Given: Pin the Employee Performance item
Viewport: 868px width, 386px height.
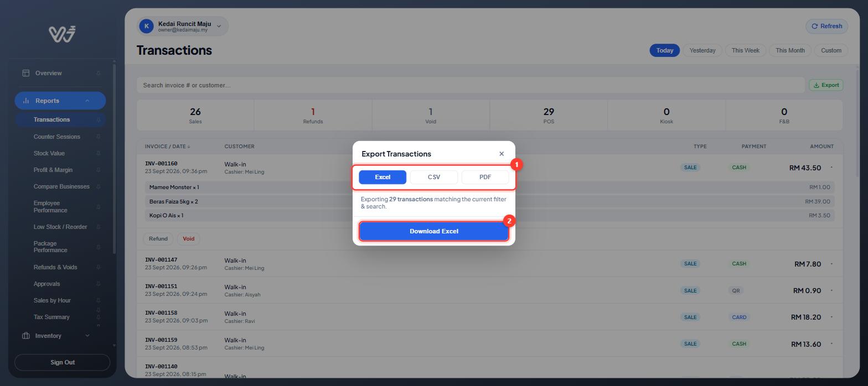Looking at the screenshot, I should pyautogui.click(x=99, y=207).
